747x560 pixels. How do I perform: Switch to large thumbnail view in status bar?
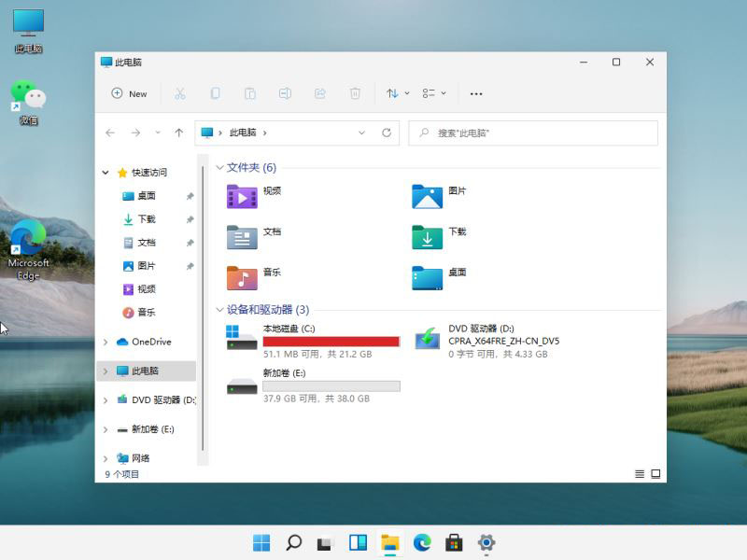pyautogui.click(x=656, y=474)
